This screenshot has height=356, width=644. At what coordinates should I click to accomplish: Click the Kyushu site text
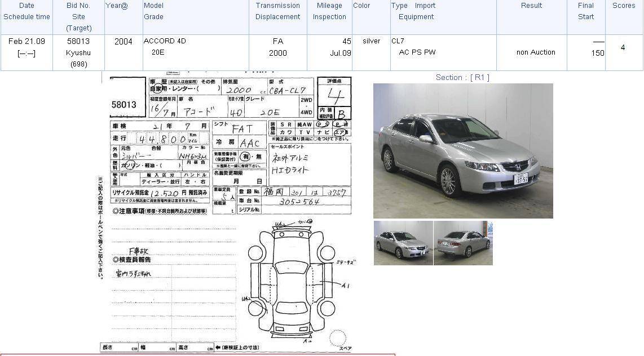(78, 53)
